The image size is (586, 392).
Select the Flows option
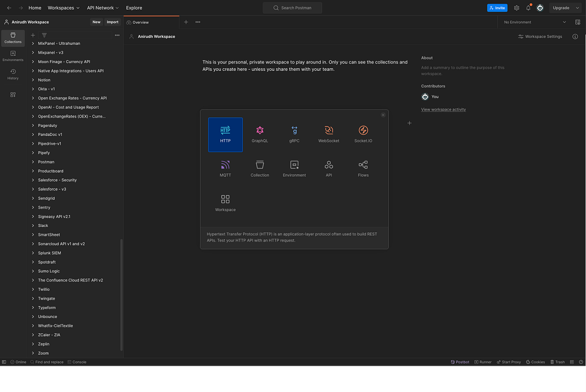point(363,168)
